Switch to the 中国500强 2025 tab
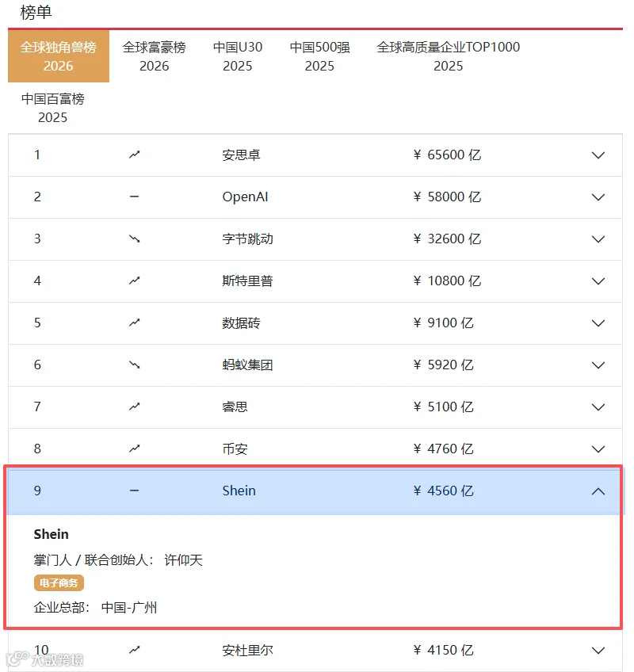Image resolution: width=634 pixels, height=672 pixels. click(320, 56)
